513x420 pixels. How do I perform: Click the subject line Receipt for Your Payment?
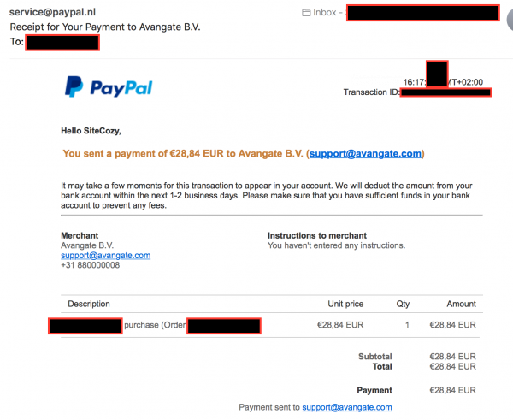(x=105, y=27)
